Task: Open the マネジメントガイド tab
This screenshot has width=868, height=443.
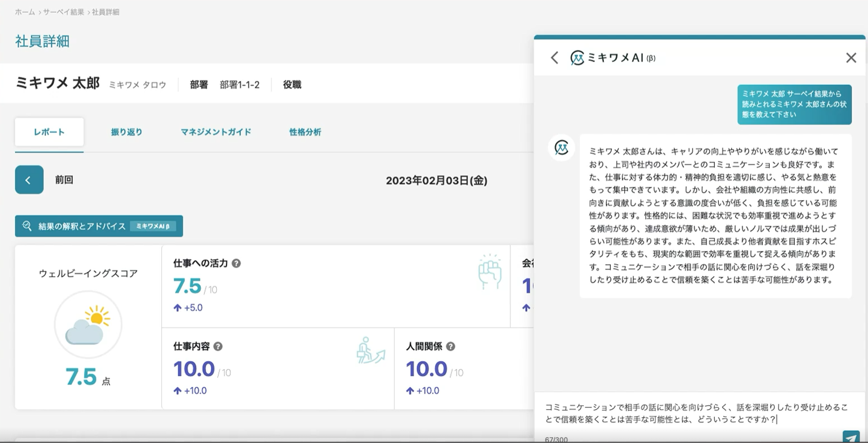Action: coord(216,132)
